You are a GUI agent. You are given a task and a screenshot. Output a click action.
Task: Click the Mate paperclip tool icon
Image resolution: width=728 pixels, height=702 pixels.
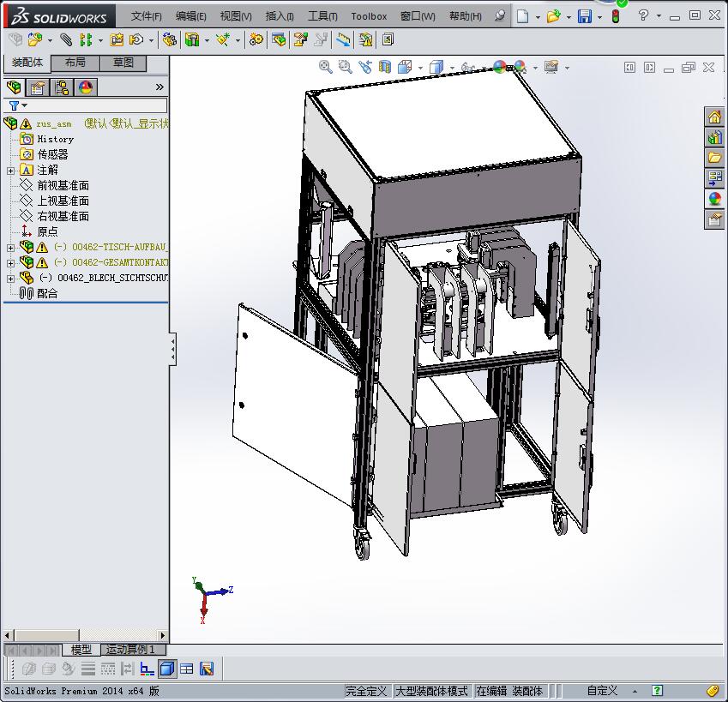point(66,40)
